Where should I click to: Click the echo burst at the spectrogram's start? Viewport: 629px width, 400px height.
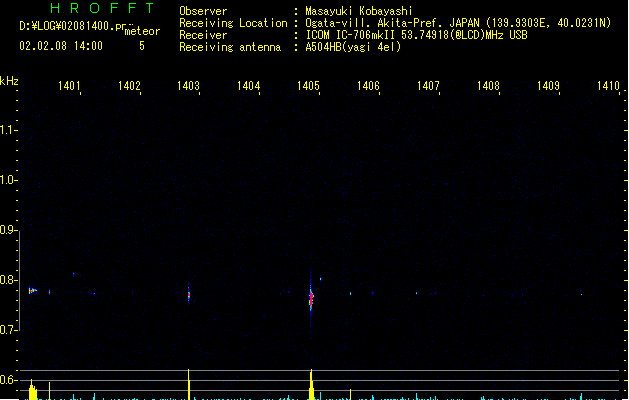pyautogui.click(x=32, y=290)
